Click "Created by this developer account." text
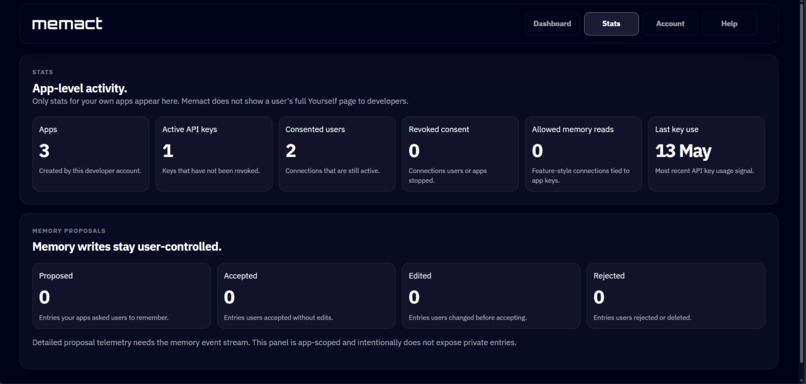806x384 pixels. [x=90, y=171]
